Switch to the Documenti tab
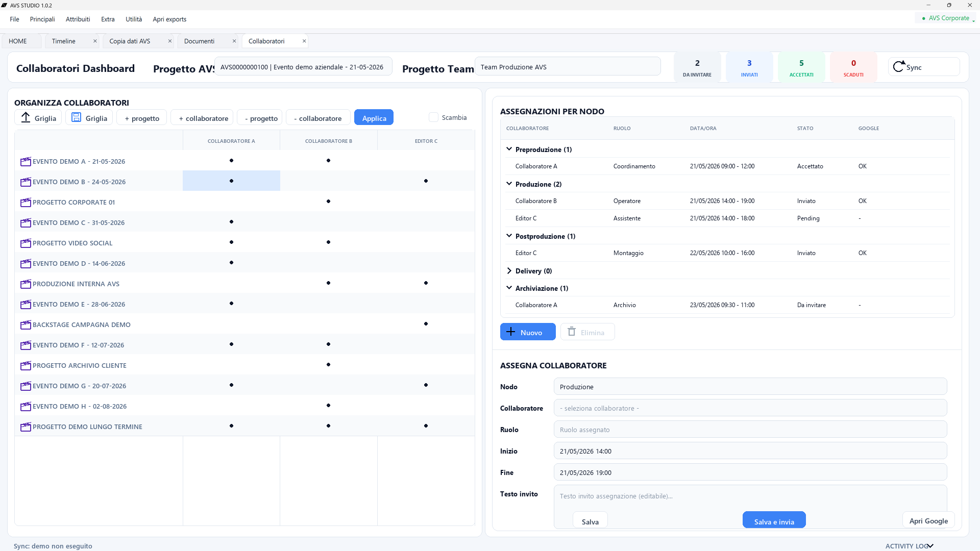This screenshot has height=551, width=980. tap(200, 41)
